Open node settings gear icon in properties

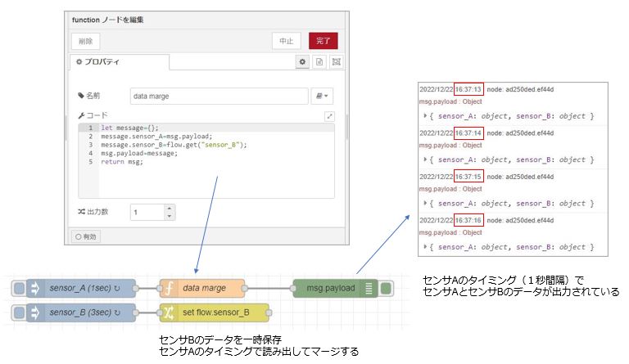302,62
